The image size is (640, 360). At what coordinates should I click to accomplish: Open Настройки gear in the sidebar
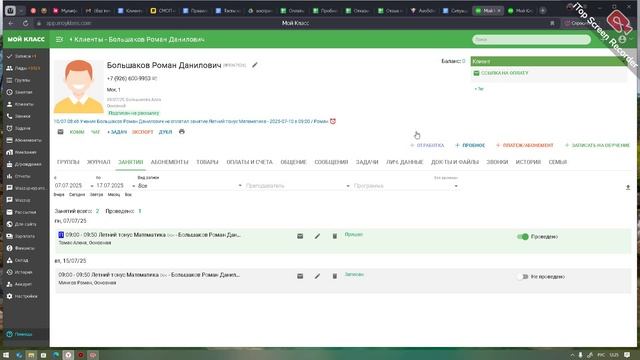pos(22,296)
